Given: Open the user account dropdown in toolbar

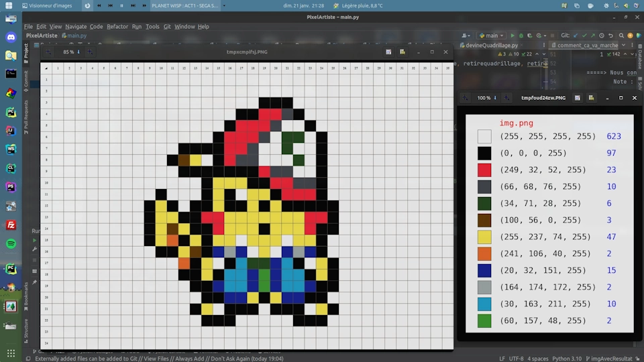Looking at the screenshot, I should click(466, 36).
